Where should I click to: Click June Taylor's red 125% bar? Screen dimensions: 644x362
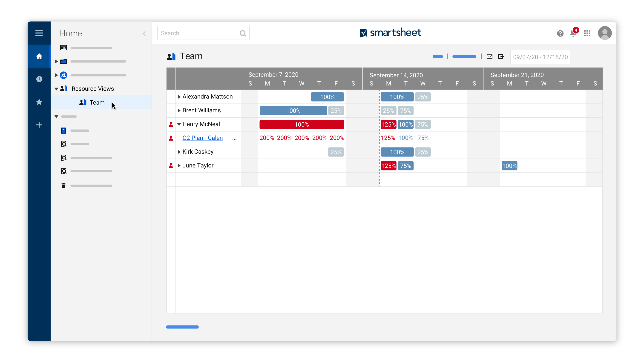pyautogui.click(x=388, y=166)
